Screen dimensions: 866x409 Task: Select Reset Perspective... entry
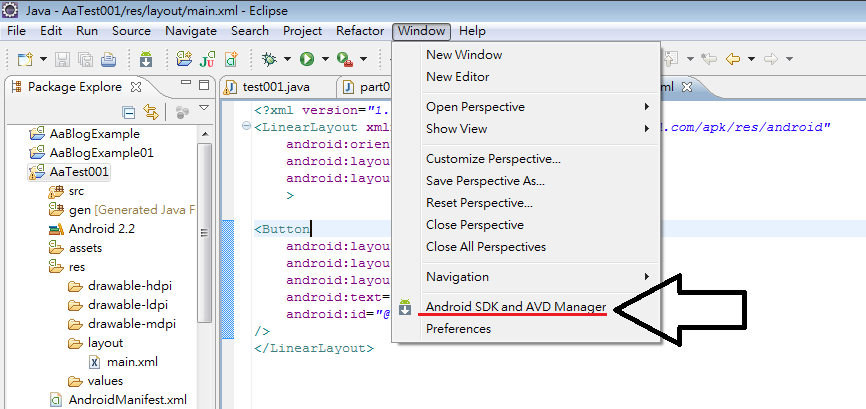coord(526,203)
